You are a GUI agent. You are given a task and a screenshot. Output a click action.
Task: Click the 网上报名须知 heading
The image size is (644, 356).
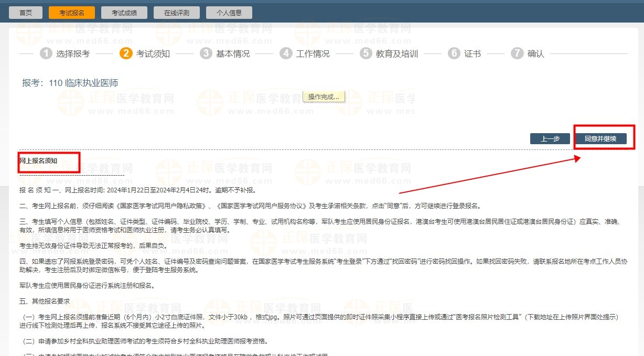tap(38, 161)
